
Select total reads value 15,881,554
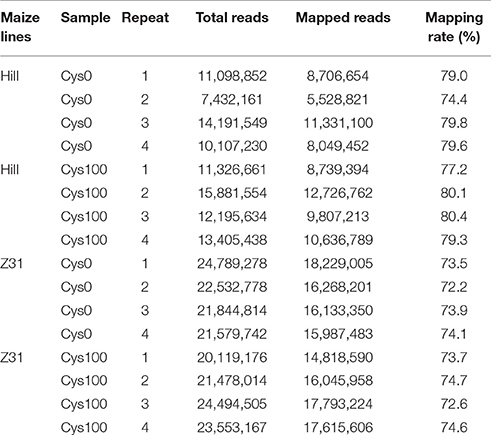pyautogui.click(x=232, y=193)
